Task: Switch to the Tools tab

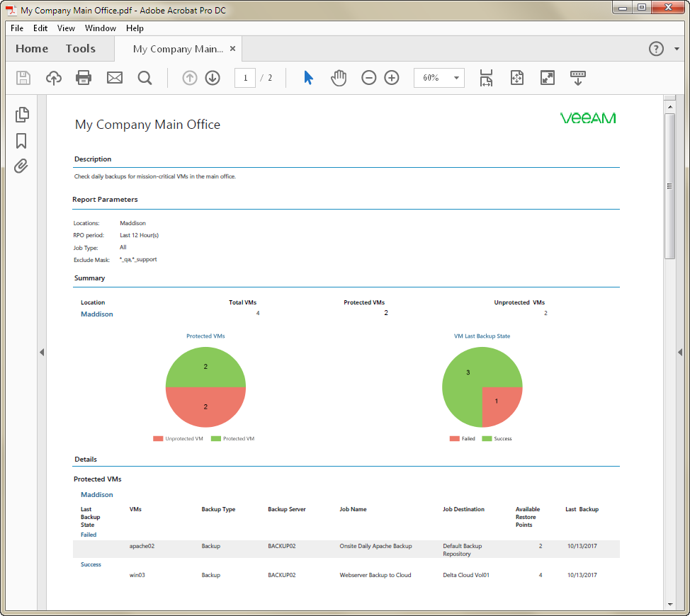Action: coord(81,48)
